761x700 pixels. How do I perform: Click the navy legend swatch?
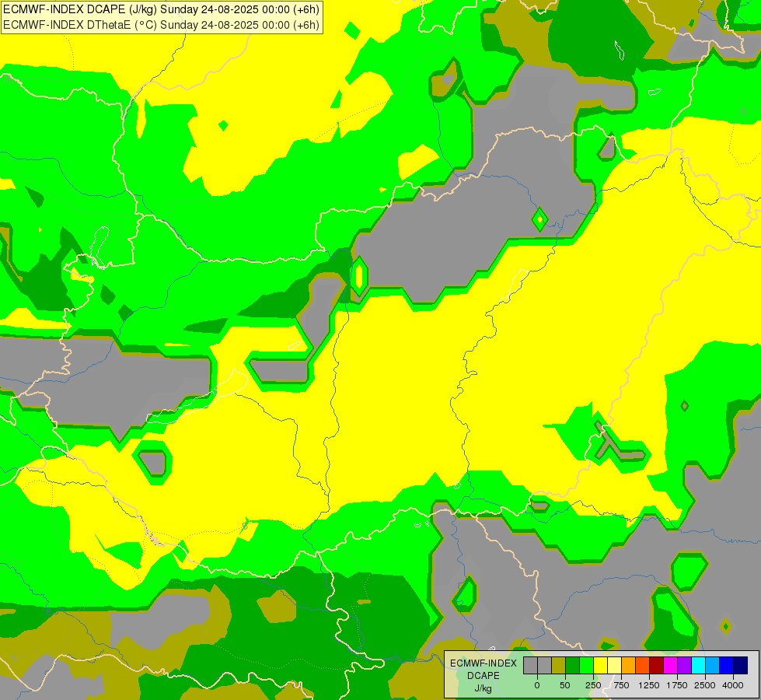741,666
